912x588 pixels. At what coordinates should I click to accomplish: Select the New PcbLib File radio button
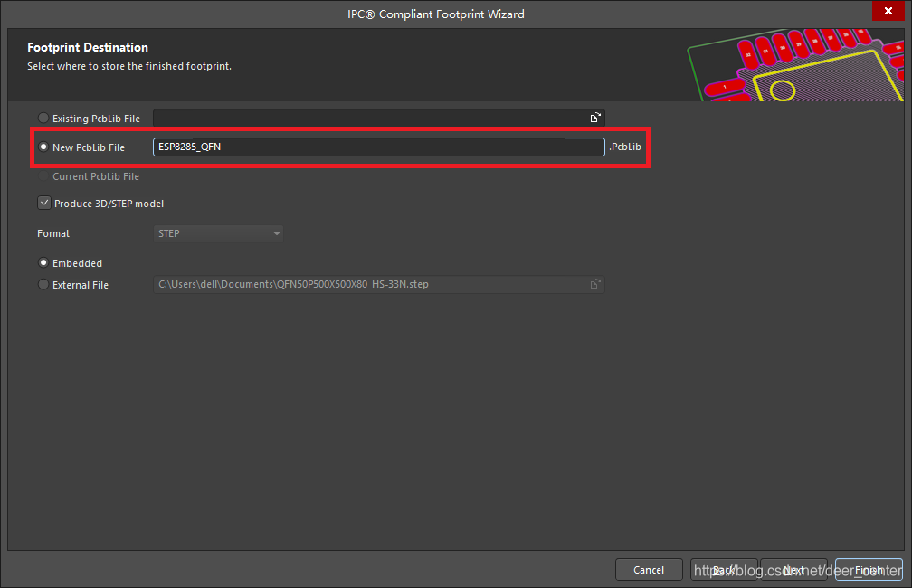(43, 147)
